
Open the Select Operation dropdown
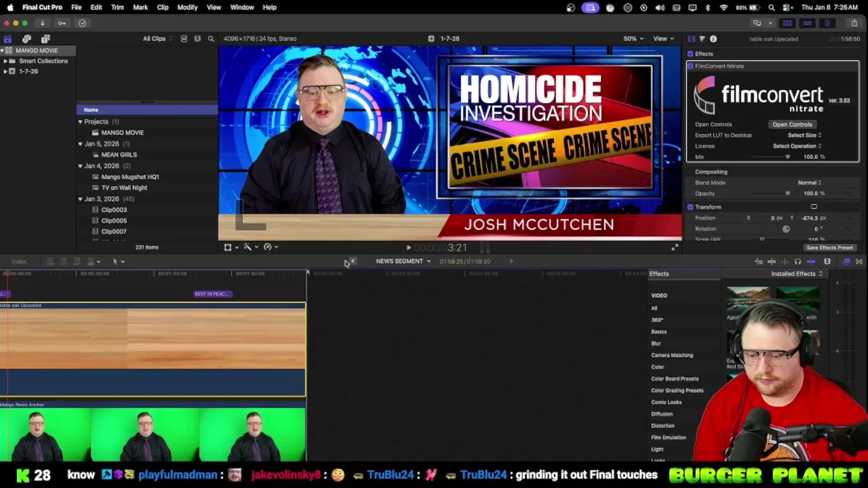[797, 146]
